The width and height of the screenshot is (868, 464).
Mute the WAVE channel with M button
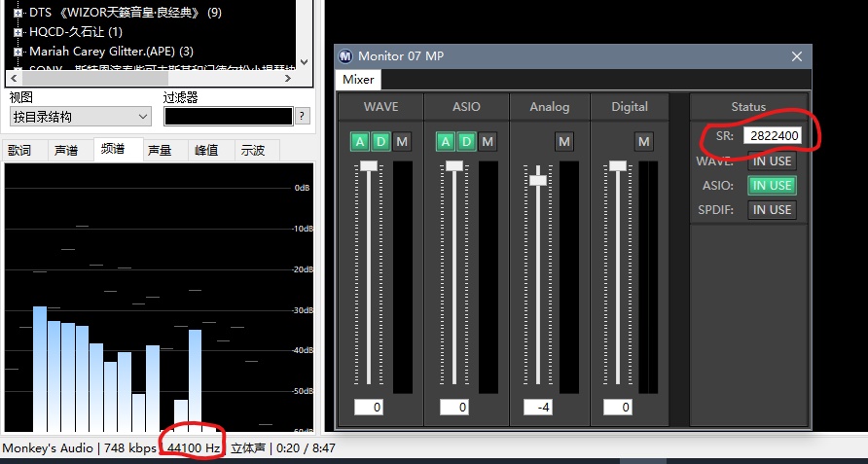click(x=402, y=142)
